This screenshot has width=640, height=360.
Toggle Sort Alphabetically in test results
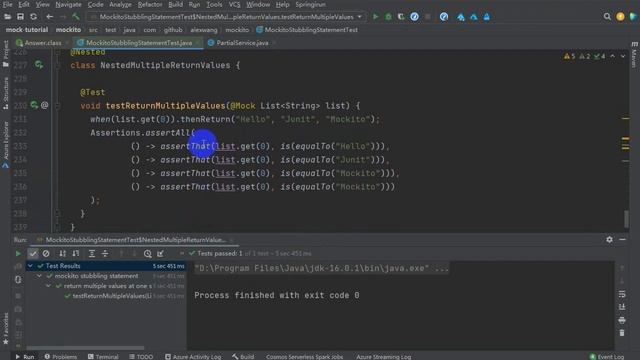pyautogui.click(x=62, y=253)
